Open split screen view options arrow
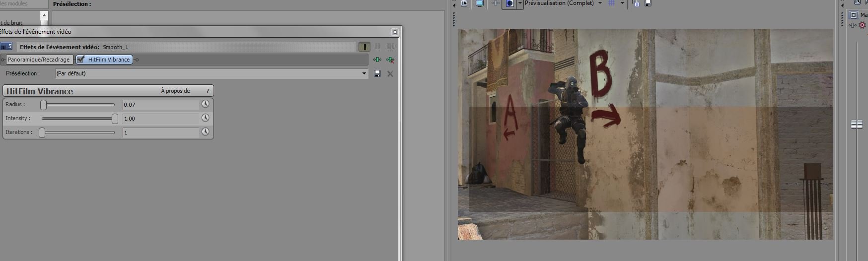The image size is (868, 261). (x=520, y=3)
